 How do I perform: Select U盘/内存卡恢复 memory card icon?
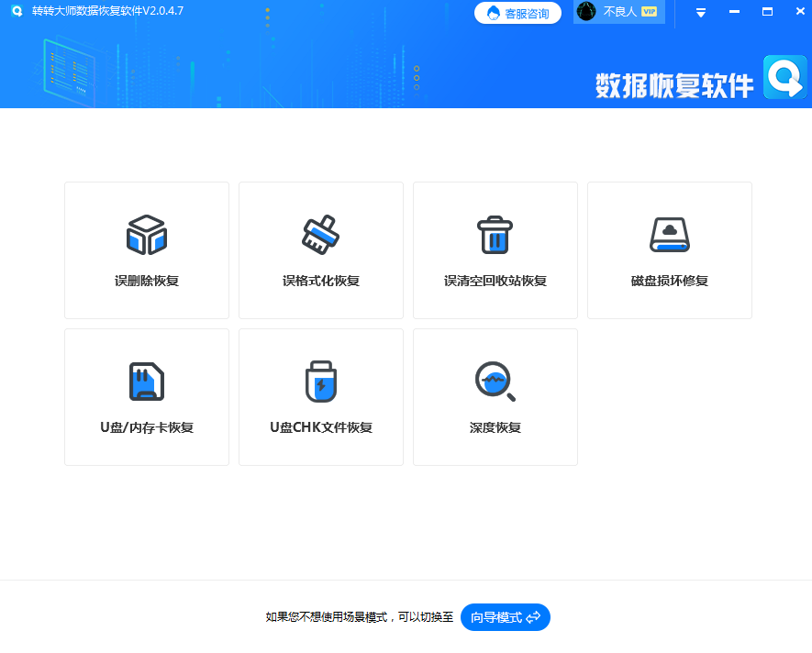click(x=146, y=381)
